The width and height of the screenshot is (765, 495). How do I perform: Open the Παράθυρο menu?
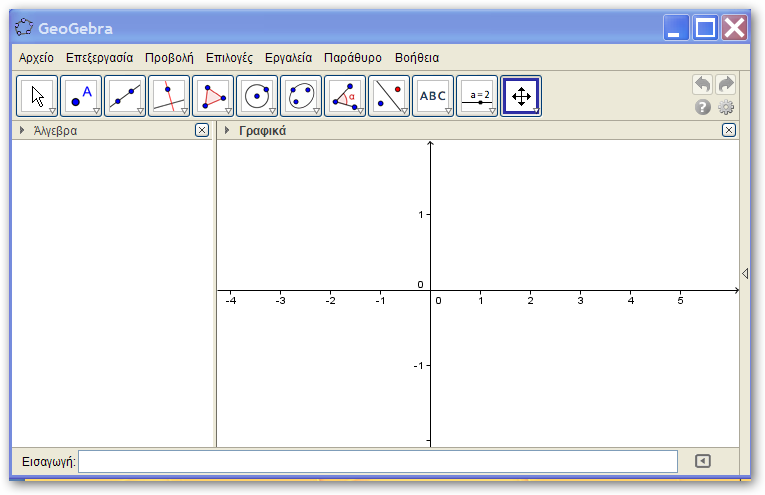coord(353,58)
